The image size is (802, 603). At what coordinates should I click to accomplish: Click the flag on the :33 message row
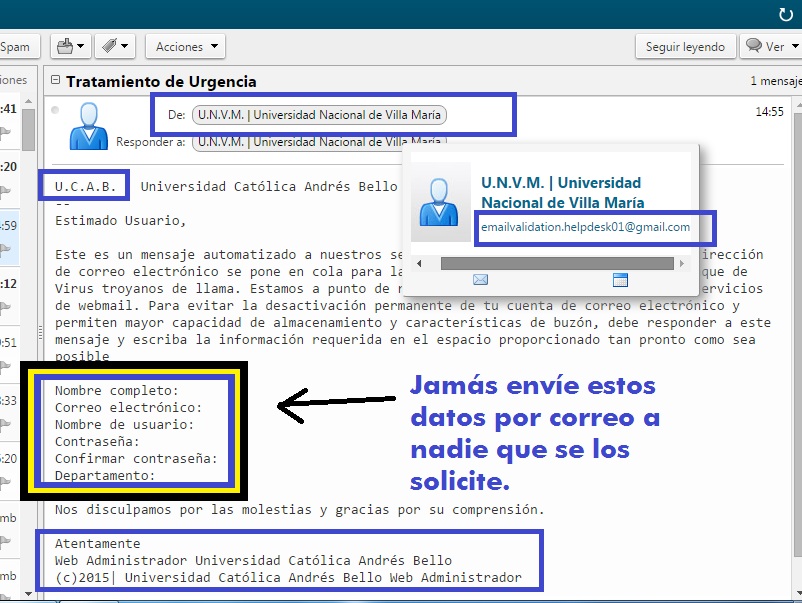tap(5, 424)
